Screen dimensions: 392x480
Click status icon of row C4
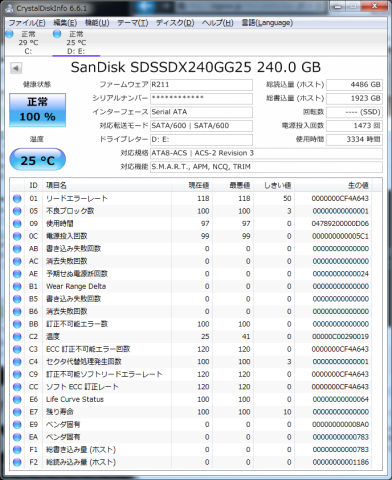[x=17, y=362]
